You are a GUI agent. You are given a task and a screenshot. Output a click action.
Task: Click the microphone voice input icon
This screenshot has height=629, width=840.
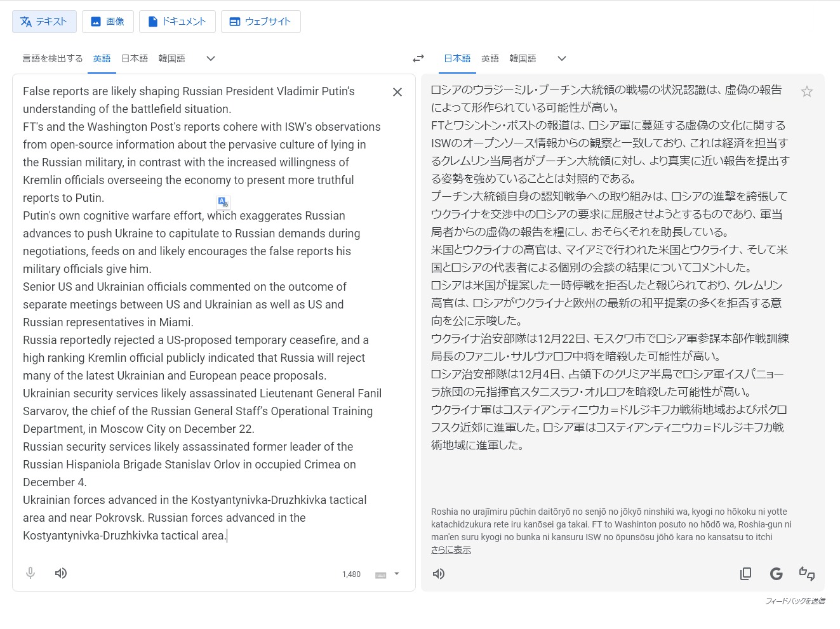tap(30, 573)
